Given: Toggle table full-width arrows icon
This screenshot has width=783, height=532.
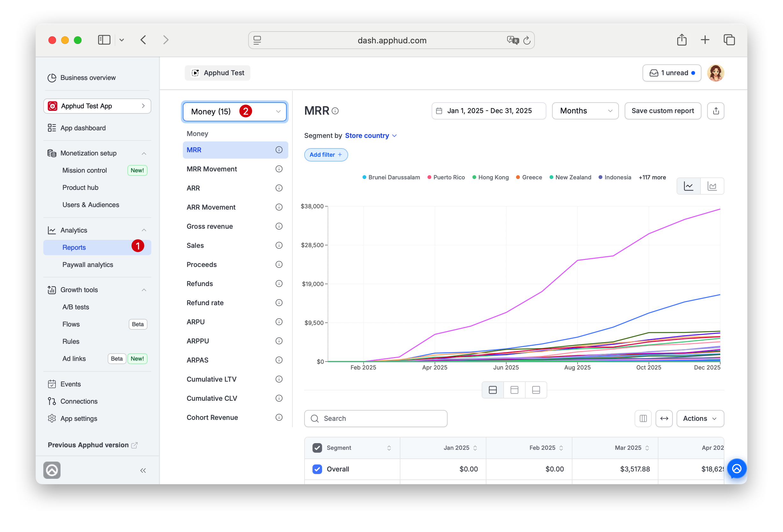Looking at the screenshot, I should [664, 419].
